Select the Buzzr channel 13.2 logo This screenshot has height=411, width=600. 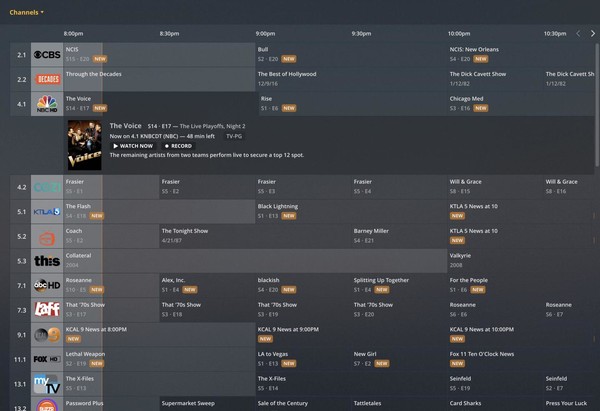tap(47, 404)
